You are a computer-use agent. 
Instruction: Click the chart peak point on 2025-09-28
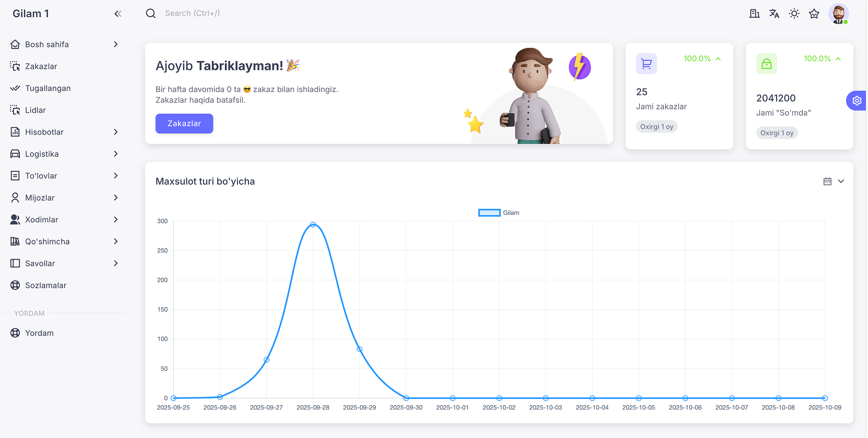coord(313,225)
